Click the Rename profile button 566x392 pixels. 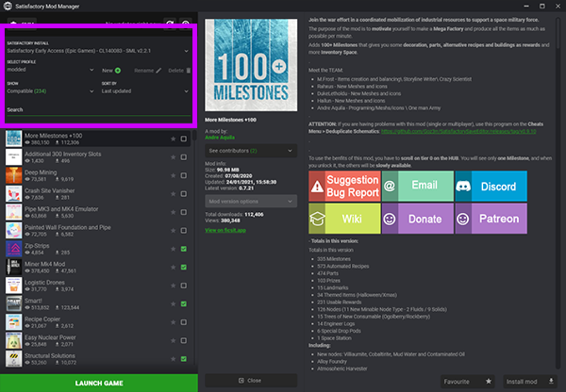click(148, 70)
